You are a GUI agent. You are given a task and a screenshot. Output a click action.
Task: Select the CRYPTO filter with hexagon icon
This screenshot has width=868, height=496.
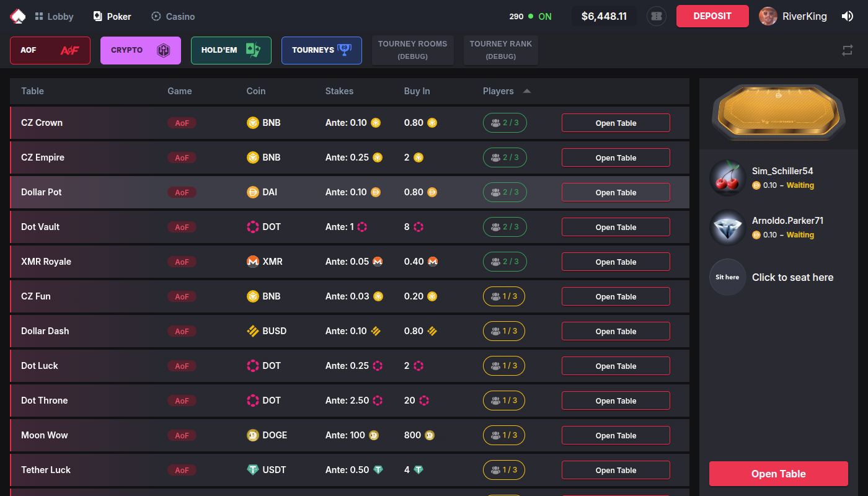pos(140,50)
